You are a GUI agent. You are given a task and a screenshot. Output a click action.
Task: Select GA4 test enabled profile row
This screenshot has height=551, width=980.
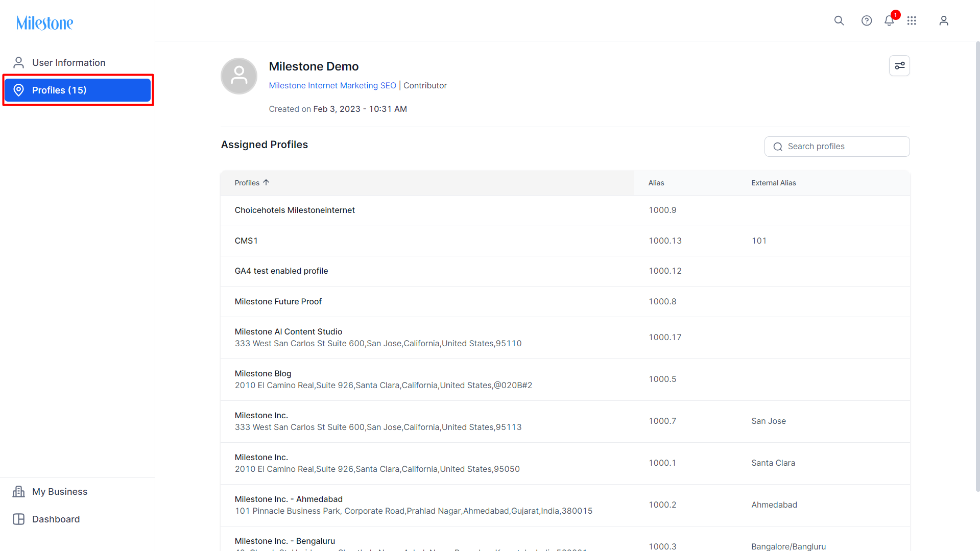(x=565, y=271)
